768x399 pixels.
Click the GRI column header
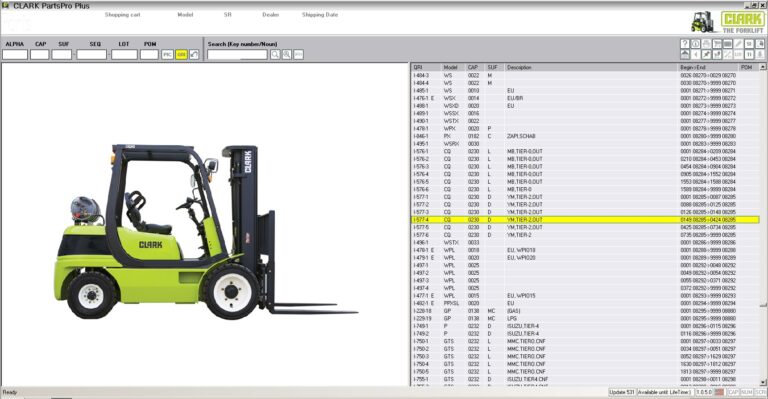pyautogui.click(x=426, y=67)
